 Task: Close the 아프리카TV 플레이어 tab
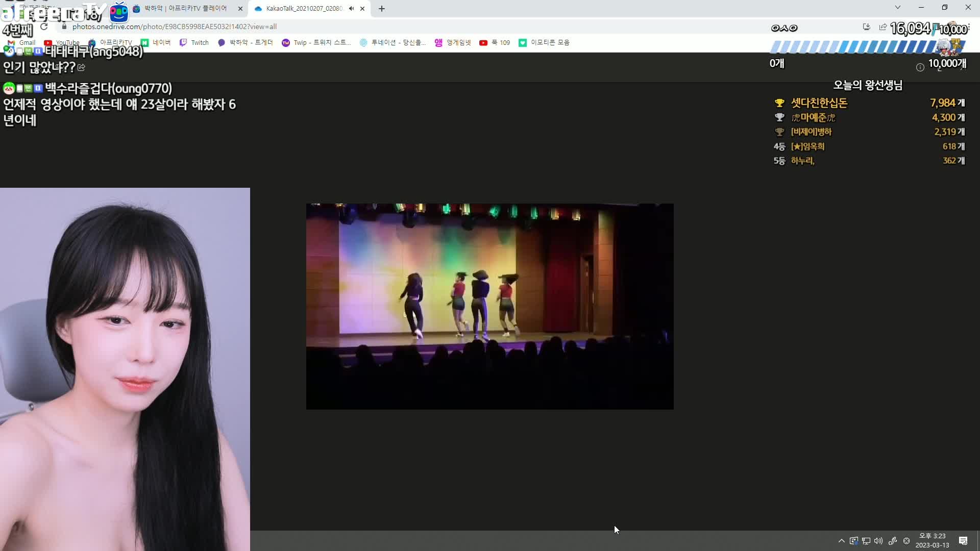pyautogui.click(x=240, y=9)
